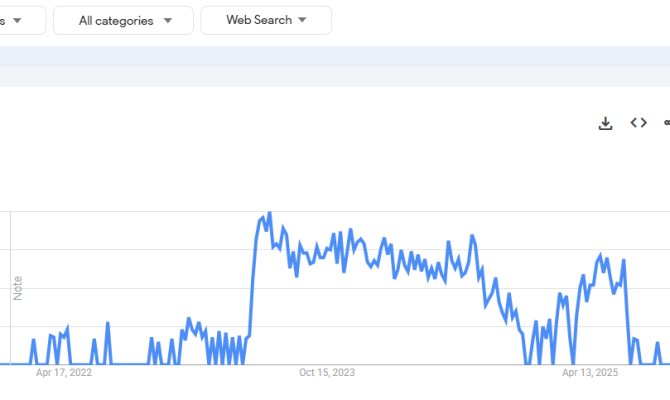Click the partially visible share icon
This screenshot has width=670, height=400.
666,123
